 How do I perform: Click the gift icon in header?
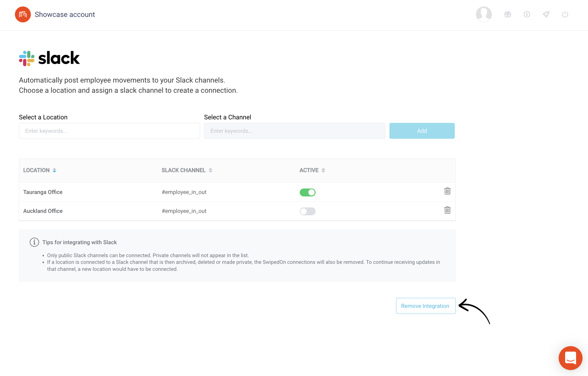[508, 14]
